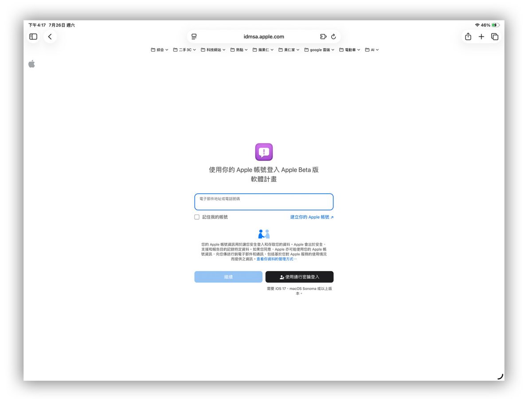Expand the google 雲端 bookmarks folder
This screenshot has height=399, width=532.
tap(319, 50)
